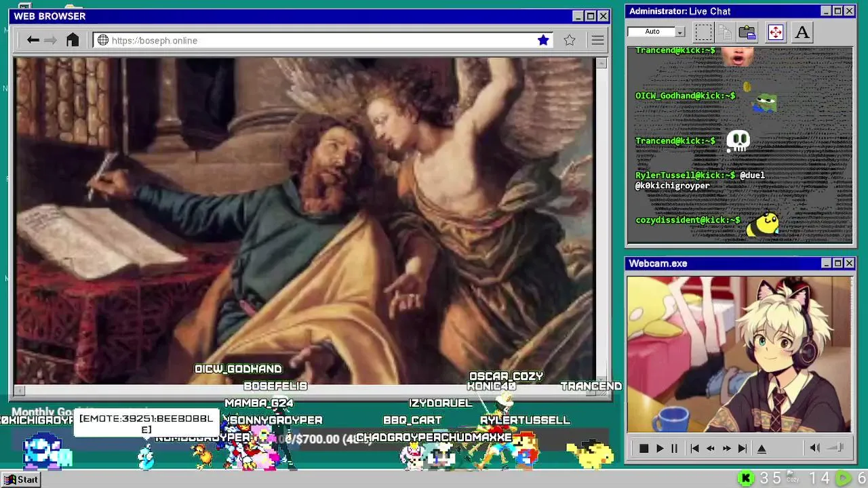Click the @k0kichigroyper mention in chat
Screen dimensions: 868x488
click(x=672, y=186)
